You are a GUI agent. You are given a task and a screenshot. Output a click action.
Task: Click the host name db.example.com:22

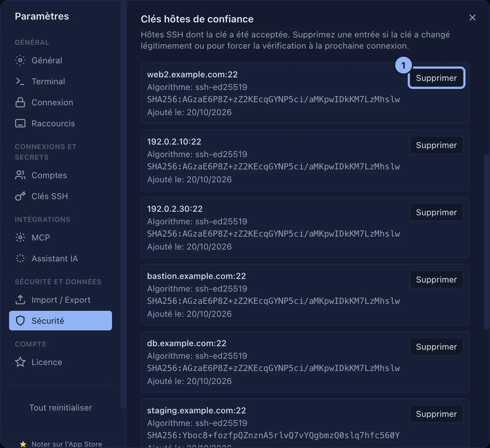[187, 343]
